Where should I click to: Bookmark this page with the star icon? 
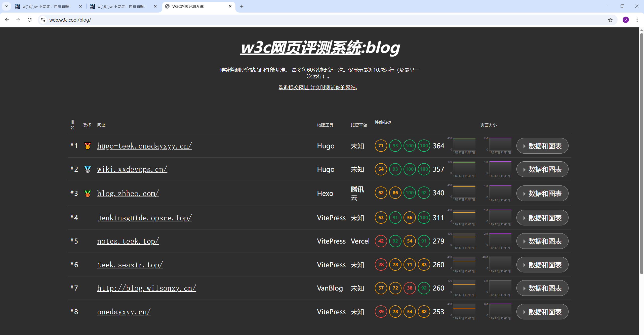point(610,20)
